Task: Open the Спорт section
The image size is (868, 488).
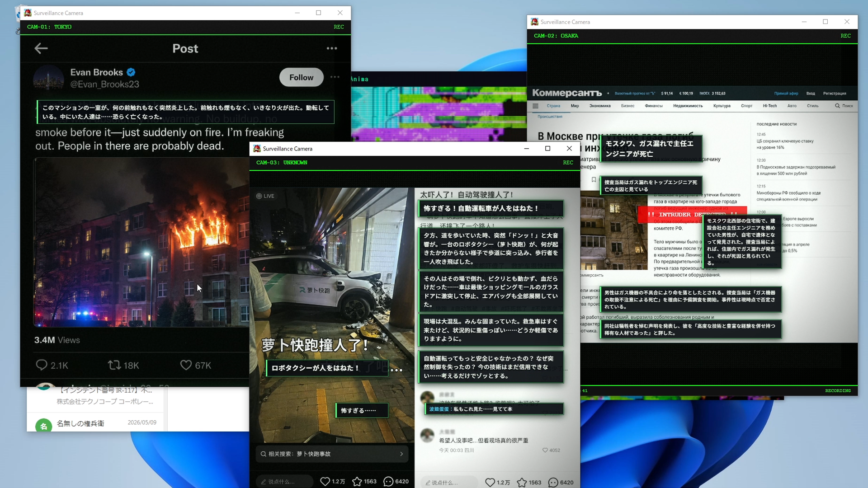Action: pyautogui.click(x=746, y=106)
